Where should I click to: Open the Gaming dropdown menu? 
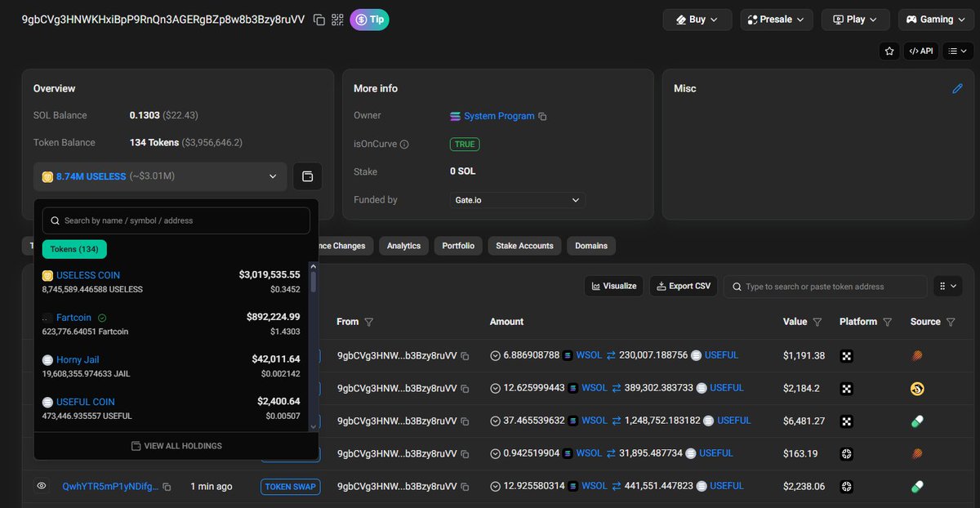click(x=936, y=20)
